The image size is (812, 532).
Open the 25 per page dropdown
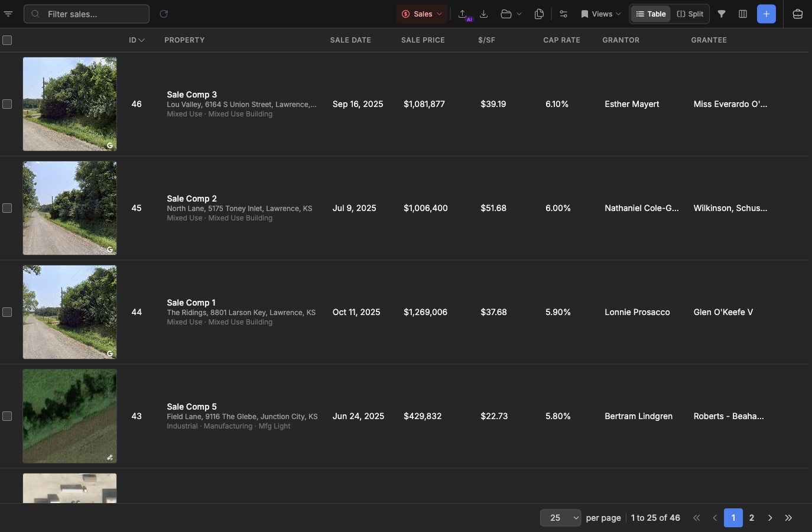(560, 518)
